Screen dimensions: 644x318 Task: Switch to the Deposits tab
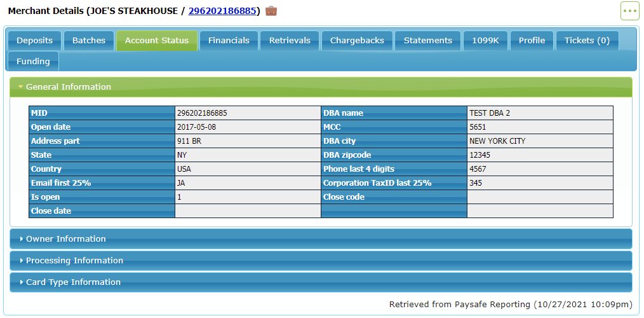click(34, 41)
